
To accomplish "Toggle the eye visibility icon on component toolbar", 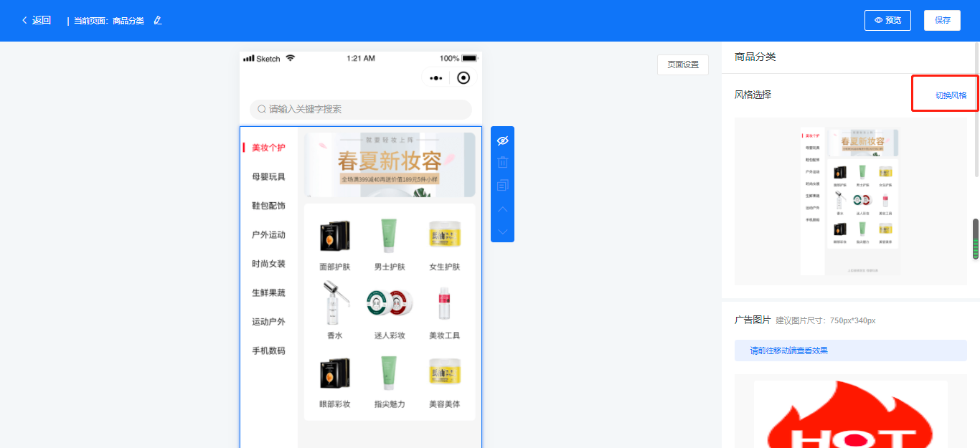I will 502,140.
